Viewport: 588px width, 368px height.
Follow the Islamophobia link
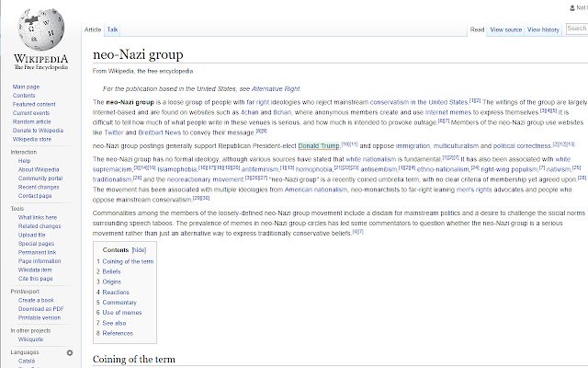(177, 169)
